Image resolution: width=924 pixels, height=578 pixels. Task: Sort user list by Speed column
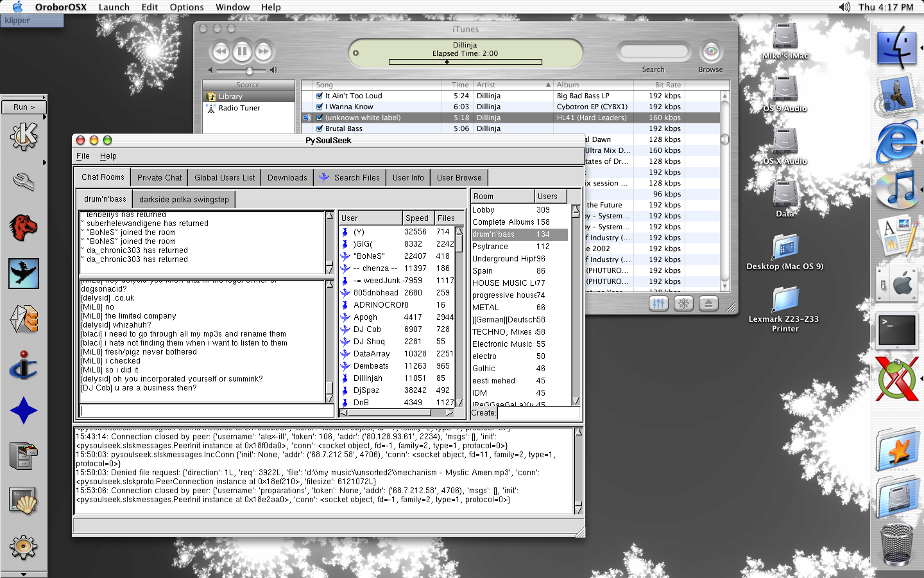(418, 218)
